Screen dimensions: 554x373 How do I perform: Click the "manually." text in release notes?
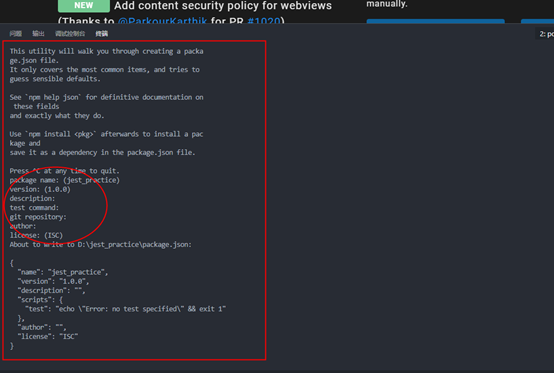387,4
